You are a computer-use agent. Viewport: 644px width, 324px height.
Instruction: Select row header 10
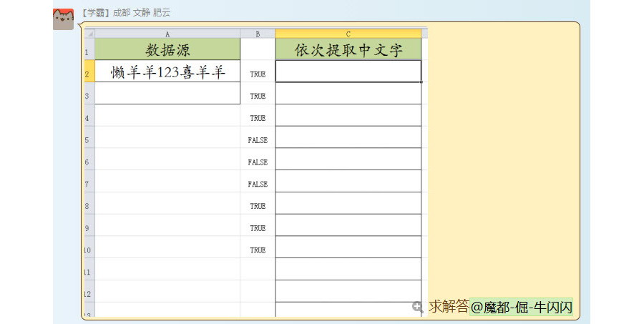(89, 247)
